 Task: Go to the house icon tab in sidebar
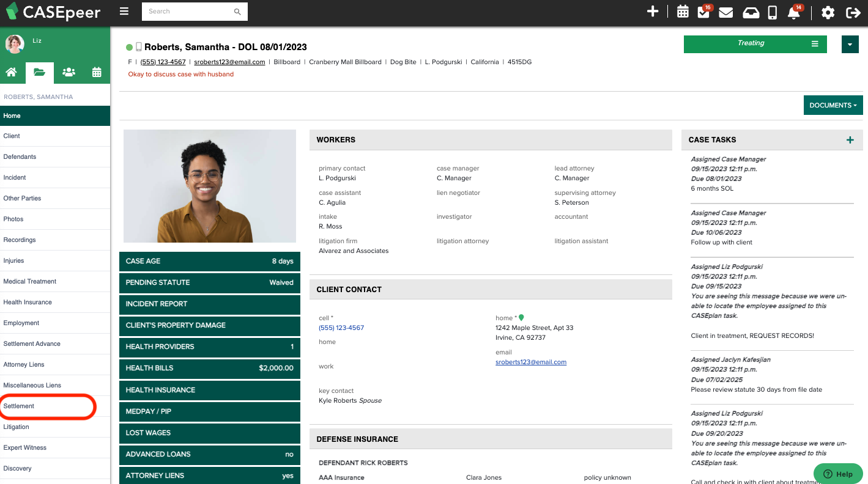pyautogui.click(x=11, y=73)
